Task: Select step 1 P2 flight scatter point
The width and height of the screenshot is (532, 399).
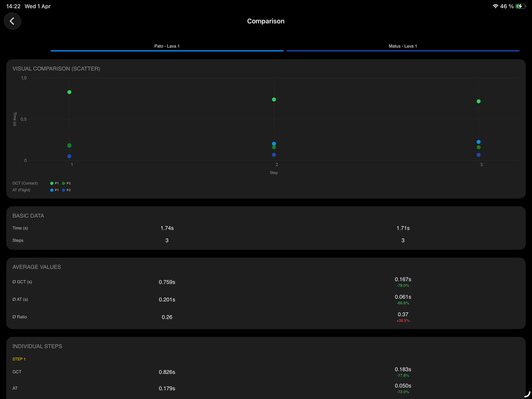Action: click(x=69, y=156)
